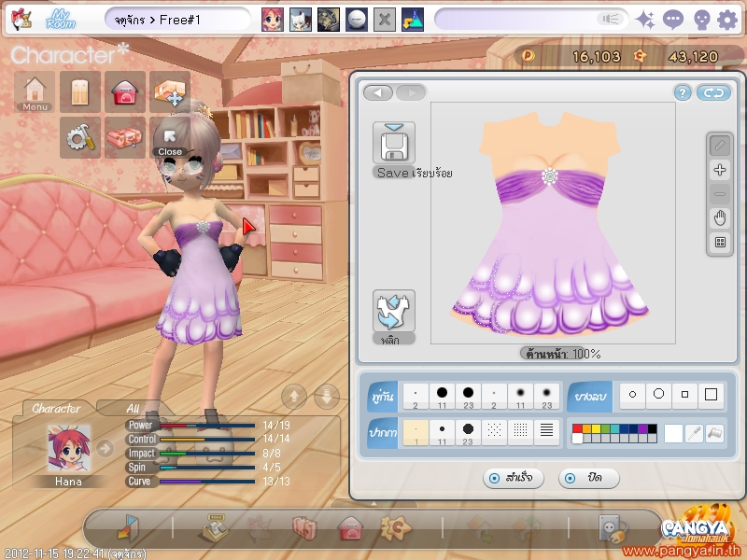
Task: Select the size 23 hard round brush
Action: click(469, 396)
